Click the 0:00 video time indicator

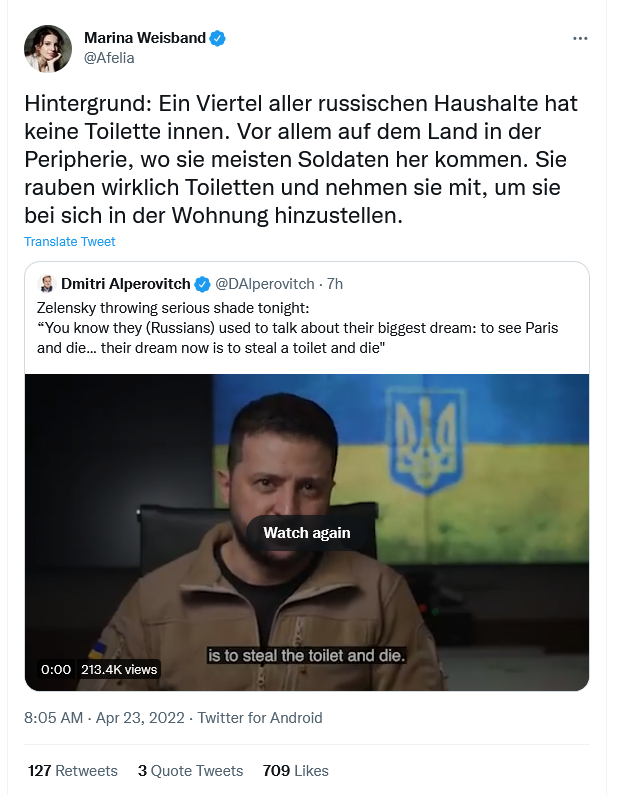(x=56, y=670)
